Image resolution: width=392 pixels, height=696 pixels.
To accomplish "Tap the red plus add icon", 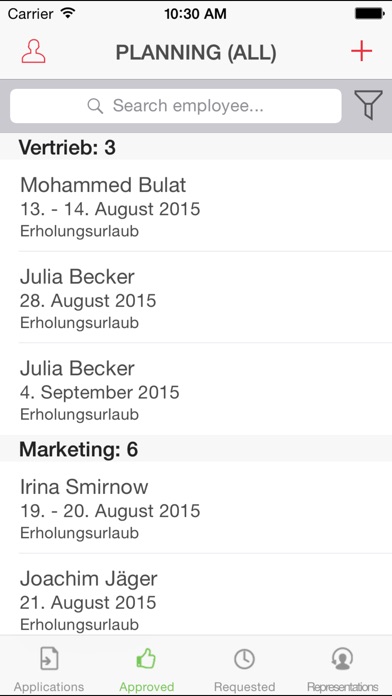I will pos(361,51).
